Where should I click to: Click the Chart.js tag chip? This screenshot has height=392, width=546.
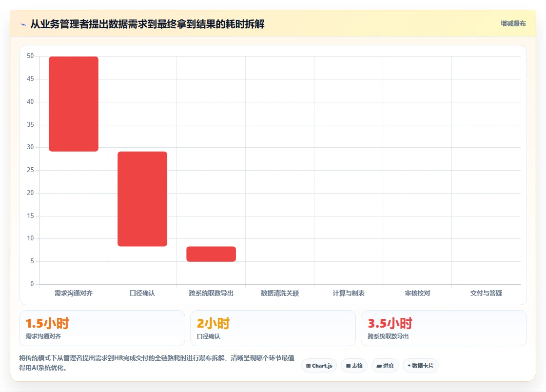(319, 366)
